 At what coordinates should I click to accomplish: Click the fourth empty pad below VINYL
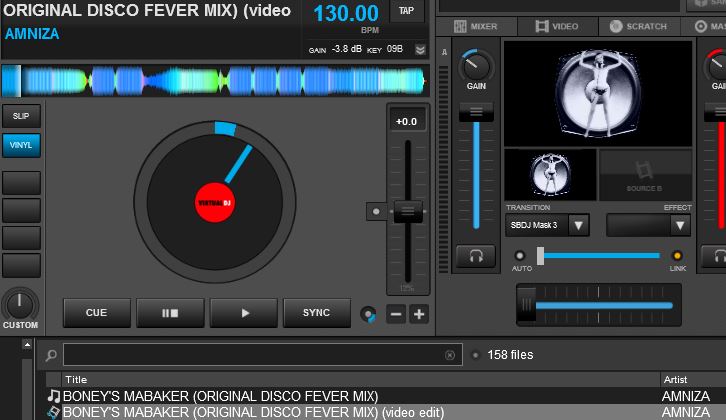point(21,265)
